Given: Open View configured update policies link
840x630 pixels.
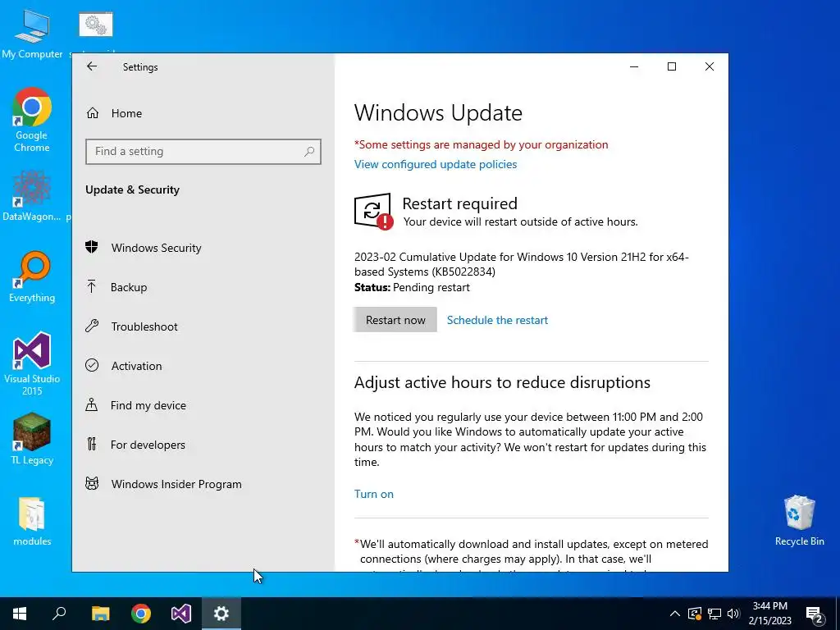Looking at the screenshot, I should [x=436, y=164].
